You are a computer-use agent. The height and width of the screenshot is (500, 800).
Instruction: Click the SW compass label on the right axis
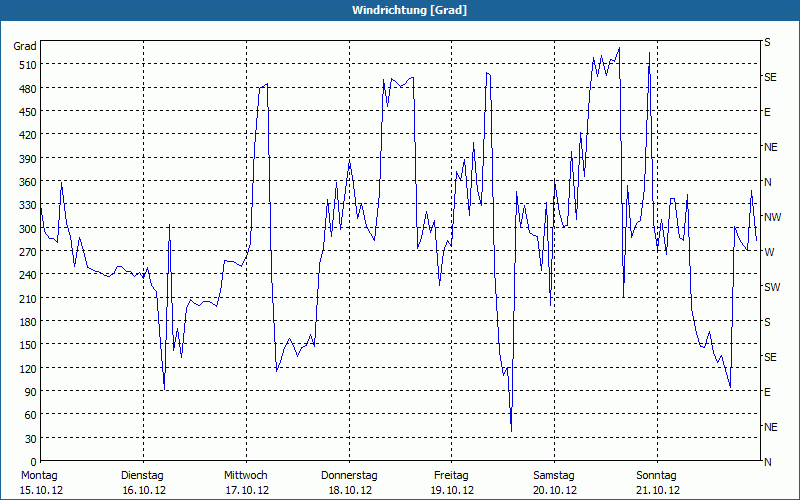point(772,287)
